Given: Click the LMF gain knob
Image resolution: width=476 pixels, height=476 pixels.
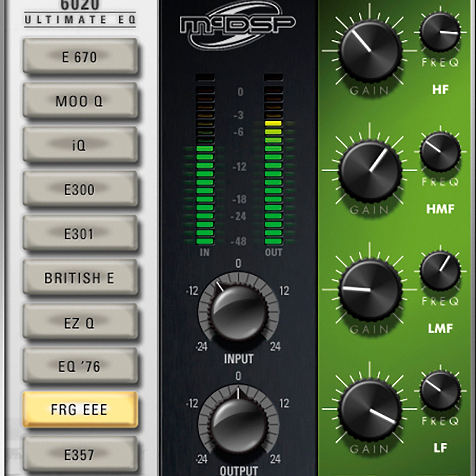Looking at the screenshot, I should (x=370, y=290).
